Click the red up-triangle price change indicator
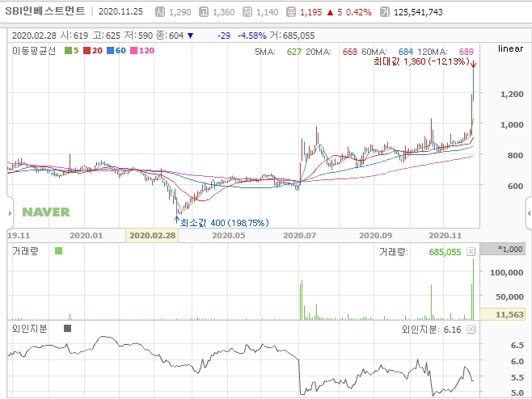The image size is (532, 399). click(x=330, y=13)
